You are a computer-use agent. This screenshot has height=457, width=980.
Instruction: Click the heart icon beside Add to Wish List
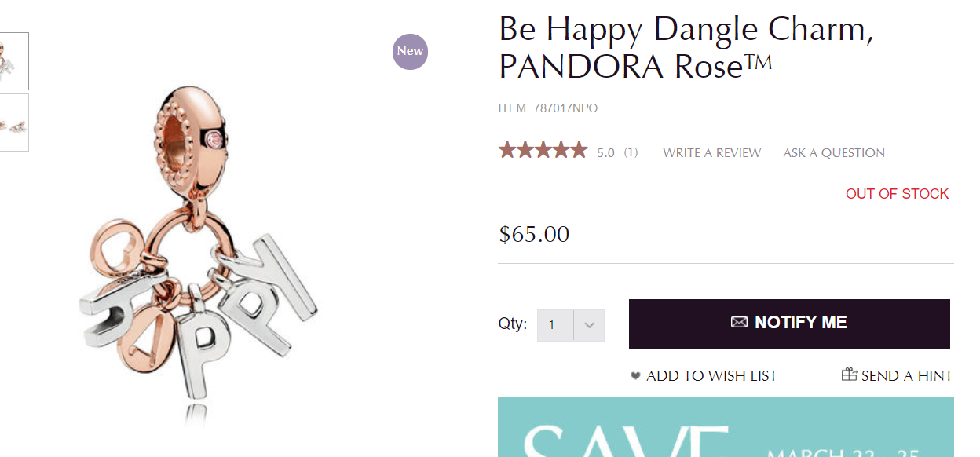coord(635,376)
